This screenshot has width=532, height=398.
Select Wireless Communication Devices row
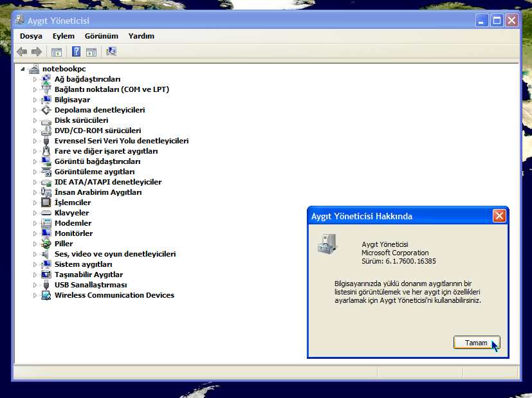tap(115, 295)
